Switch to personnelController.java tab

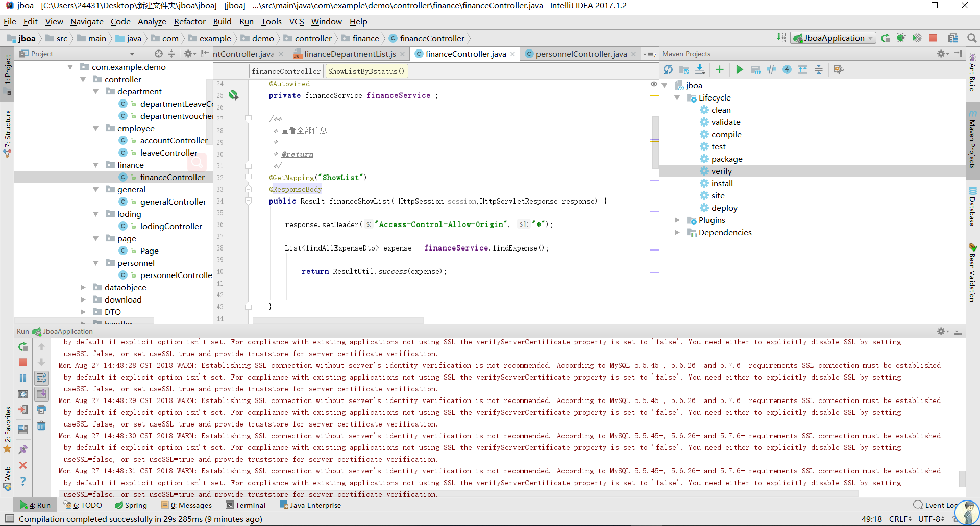coord(581,54)
